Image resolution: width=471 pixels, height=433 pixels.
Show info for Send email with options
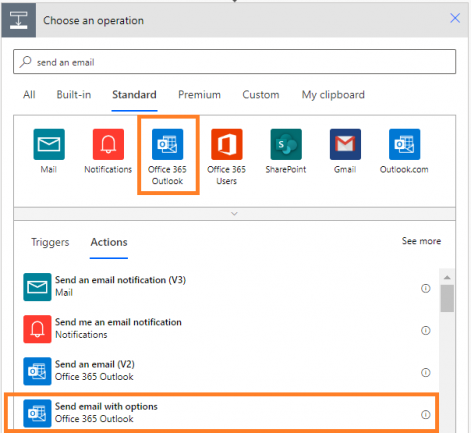pos(426,414)
